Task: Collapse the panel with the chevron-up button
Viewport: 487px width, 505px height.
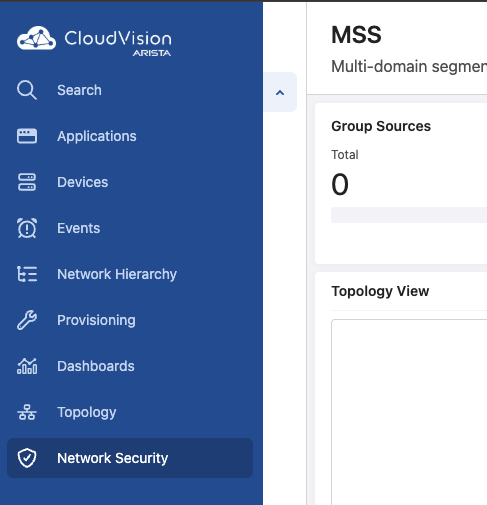Action: [280, 92]
